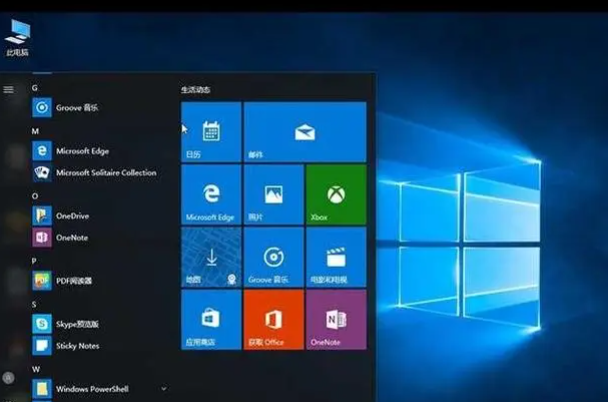Open the orange 获取 Office tile

tap(274, 320)
